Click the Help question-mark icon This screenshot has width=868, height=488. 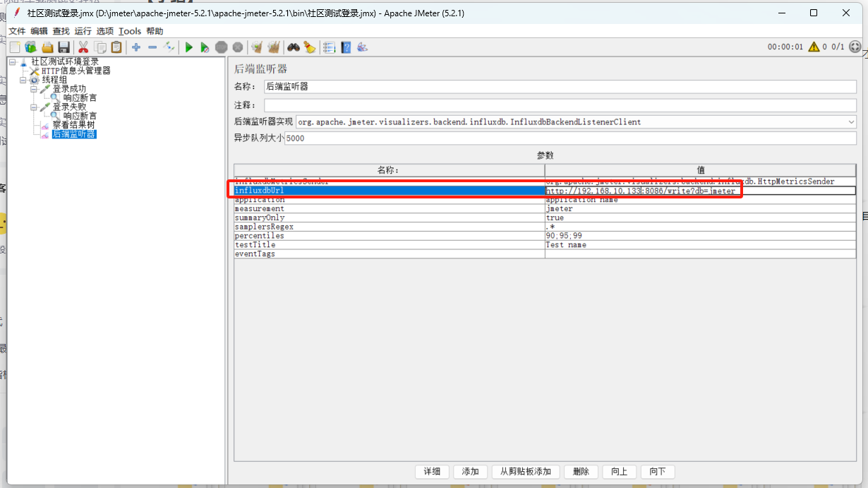click(346, 47)
